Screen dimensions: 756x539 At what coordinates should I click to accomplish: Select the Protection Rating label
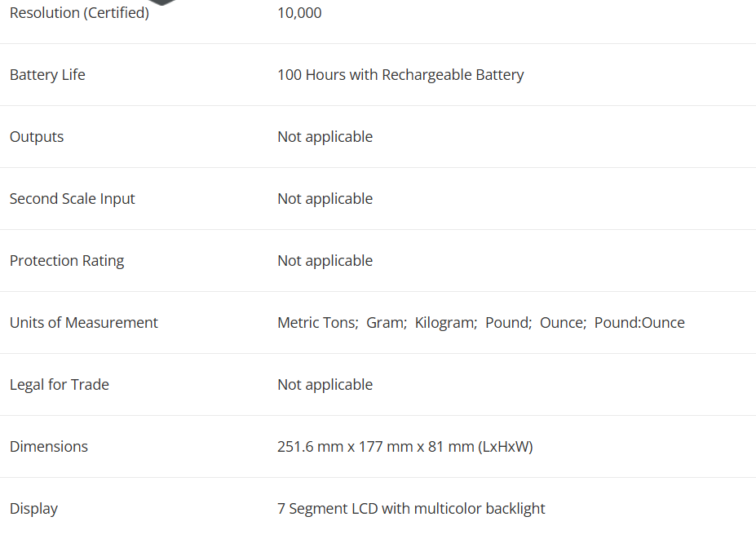(x=67, y=261)
